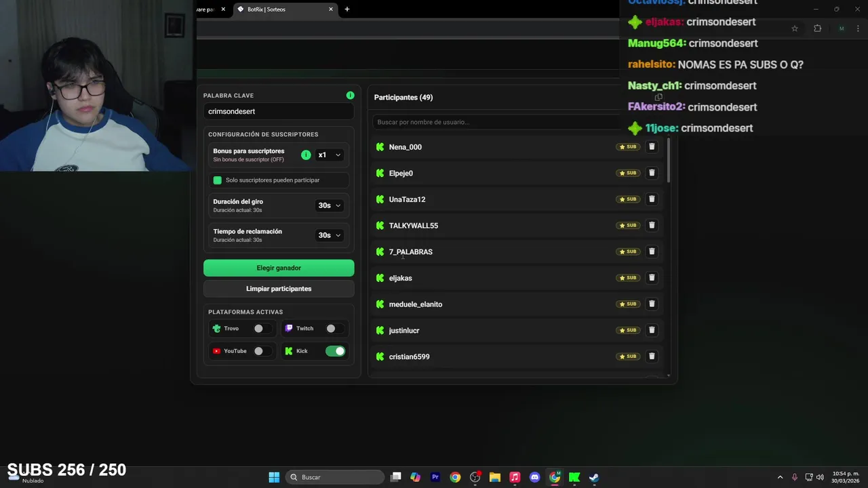Open the subscriber bonus x1 dropdown
The width and height of the screenshot is (868, 488).
pyautogui.click(x=330, y=155)
